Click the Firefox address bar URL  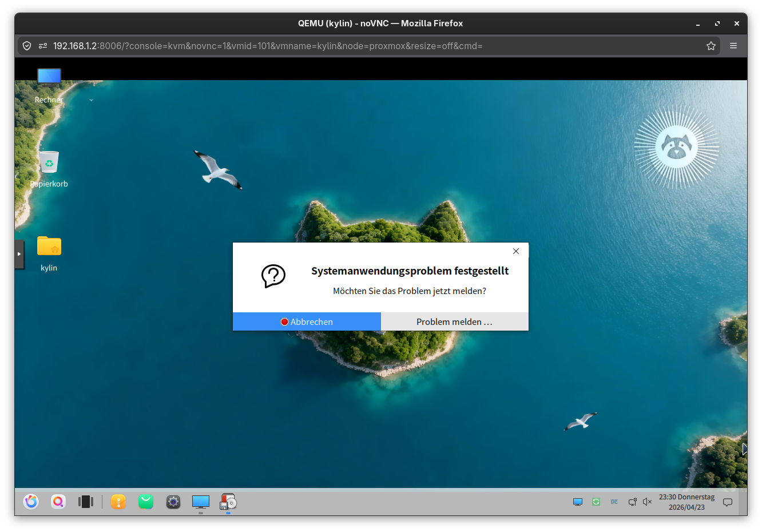[268, 46]
